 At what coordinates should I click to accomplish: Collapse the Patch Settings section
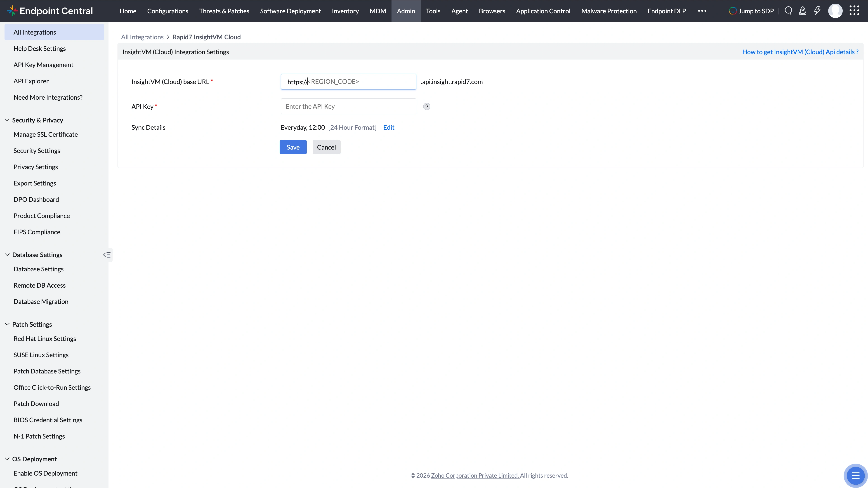point(7,324)
